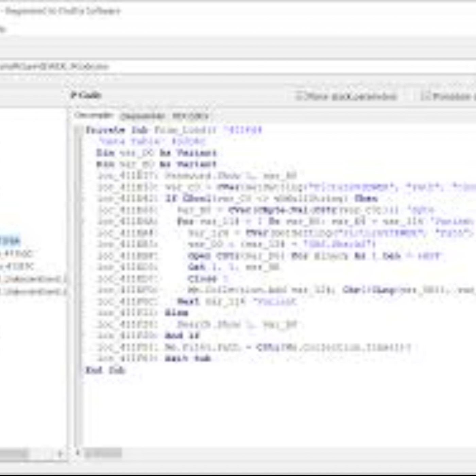Click the Next loop line

point(197,302)
